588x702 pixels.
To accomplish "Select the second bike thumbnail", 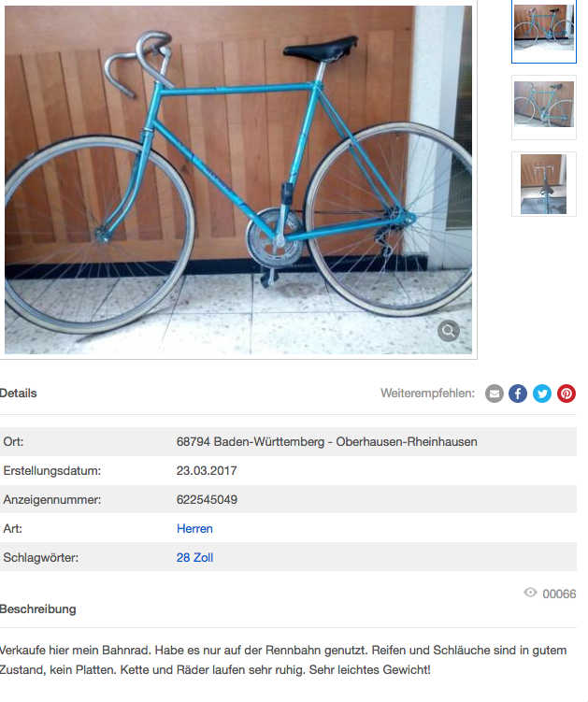I will (x=544, y=107).
